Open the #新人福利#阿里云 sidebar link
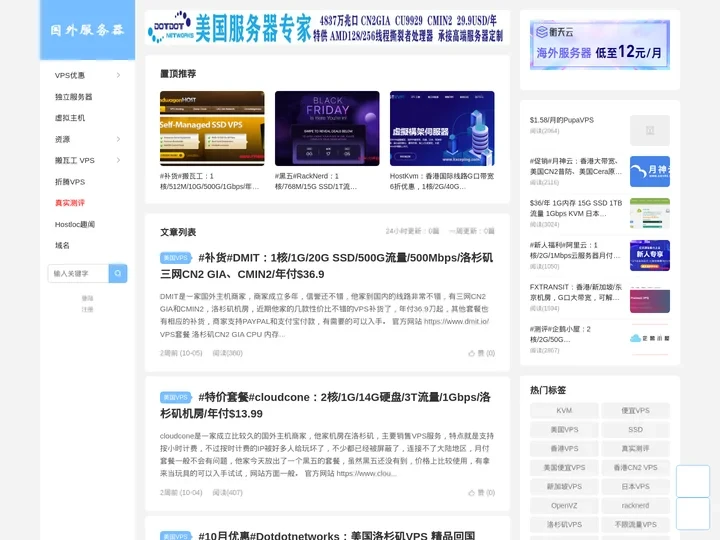 coord(575,250)
